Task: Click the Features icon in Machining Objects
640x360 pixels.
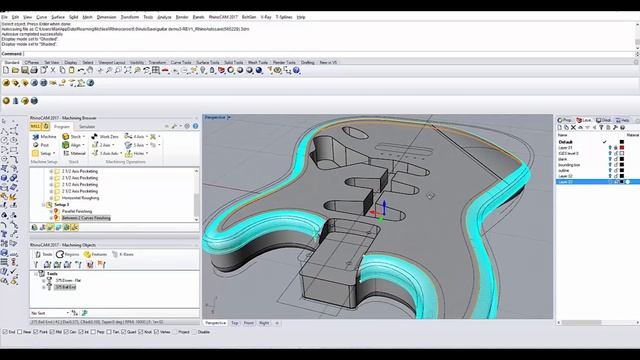Action: tap(87, 254)
